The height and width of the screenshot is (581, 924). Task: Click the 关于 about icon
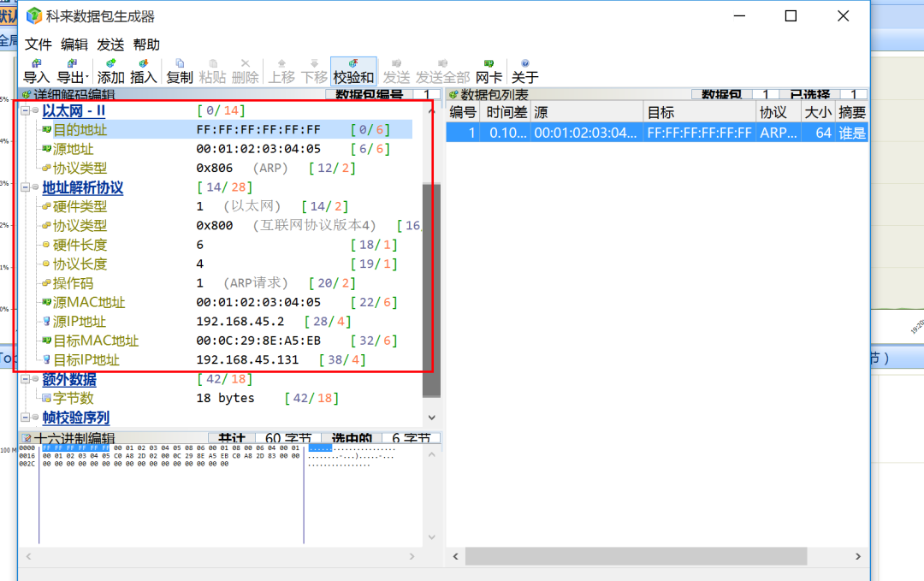click(524, 68)
